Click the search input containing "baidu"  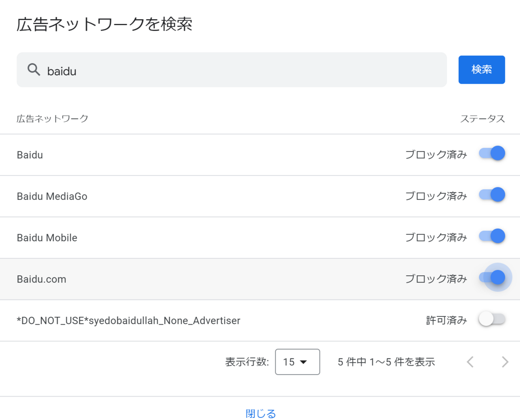click(231, 70)
